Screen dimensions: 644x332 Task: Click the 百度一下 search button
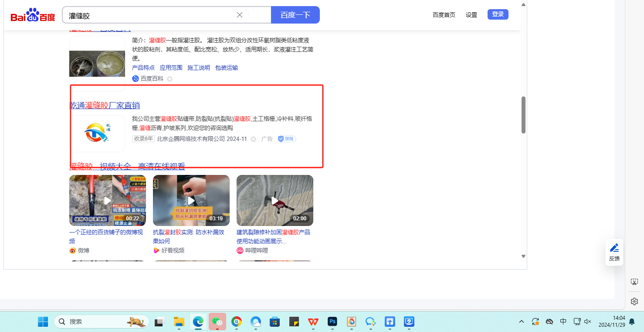pos(295,15)
